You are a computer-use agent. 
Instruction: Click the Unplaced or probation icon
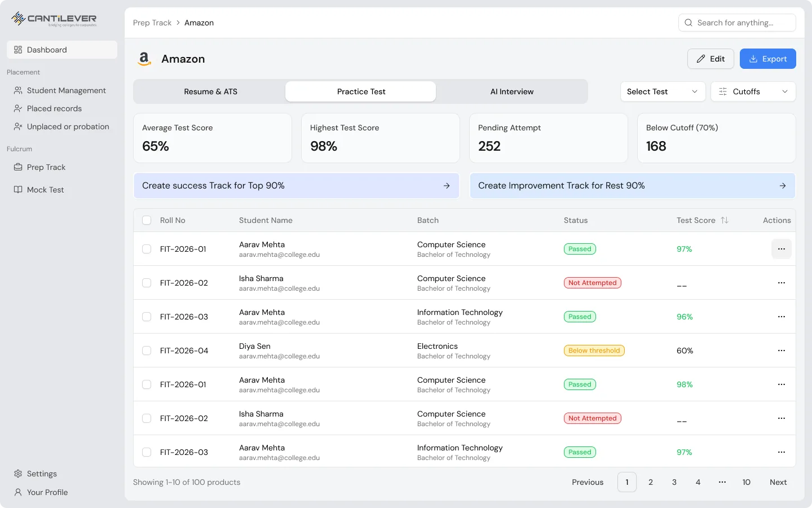coord(18,126)
